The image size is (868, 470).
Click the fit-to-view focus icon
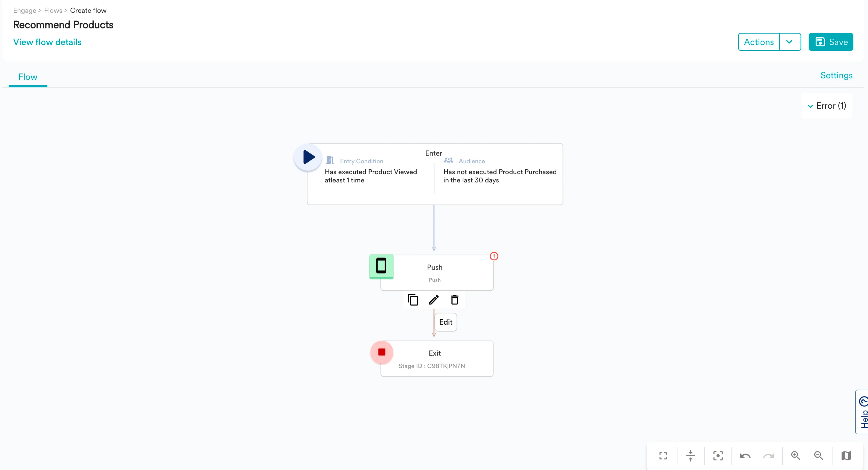tap(718, 455)
